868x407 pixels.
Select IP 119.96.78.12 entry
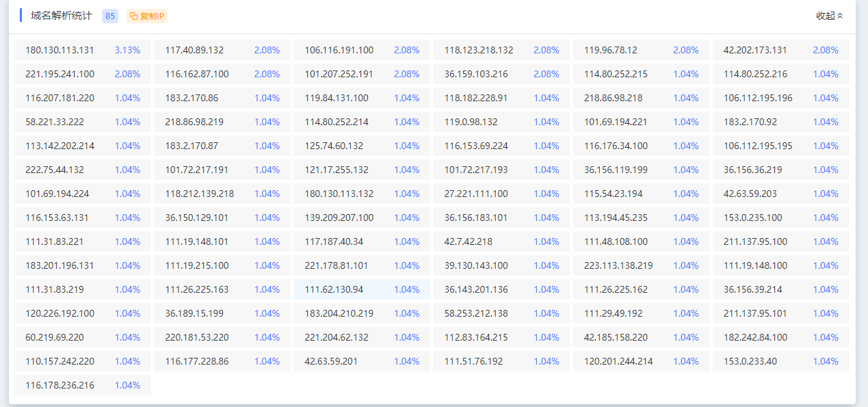point(641,50)
